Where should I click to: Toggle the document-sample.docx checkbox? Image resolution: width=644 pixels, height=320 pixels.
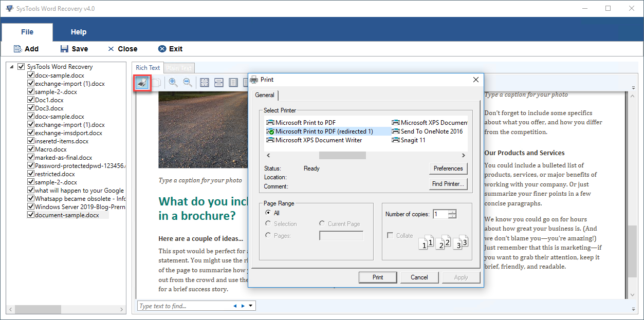pyautogui.click(x=31, y=215)
